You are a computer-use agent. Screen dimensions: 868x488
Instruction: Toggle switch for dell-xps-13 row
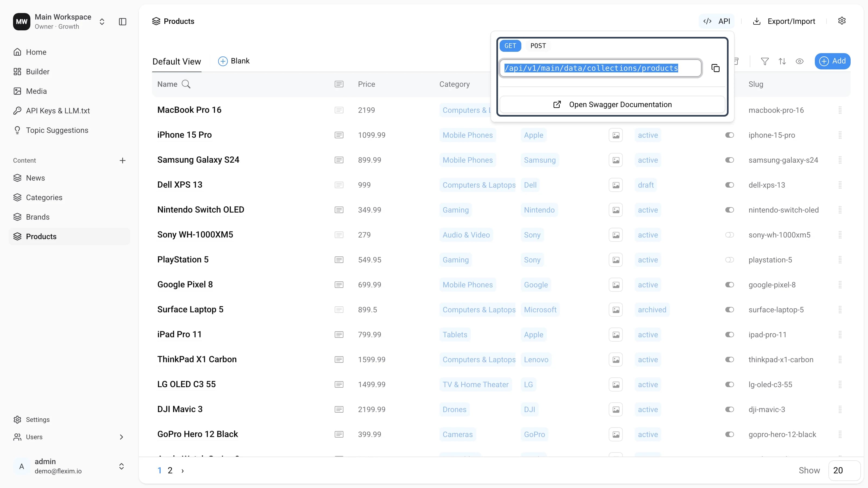pos(729,185)
